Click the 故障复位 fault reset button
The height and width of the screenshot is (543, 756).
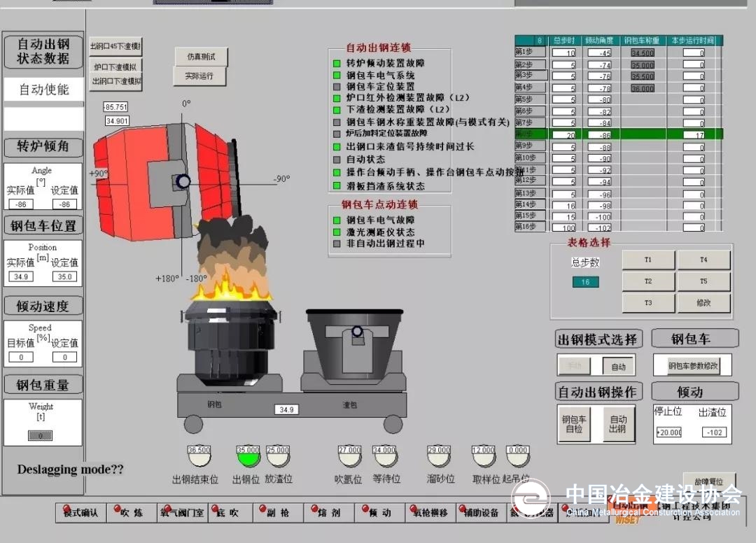click(x=708, y=481)
